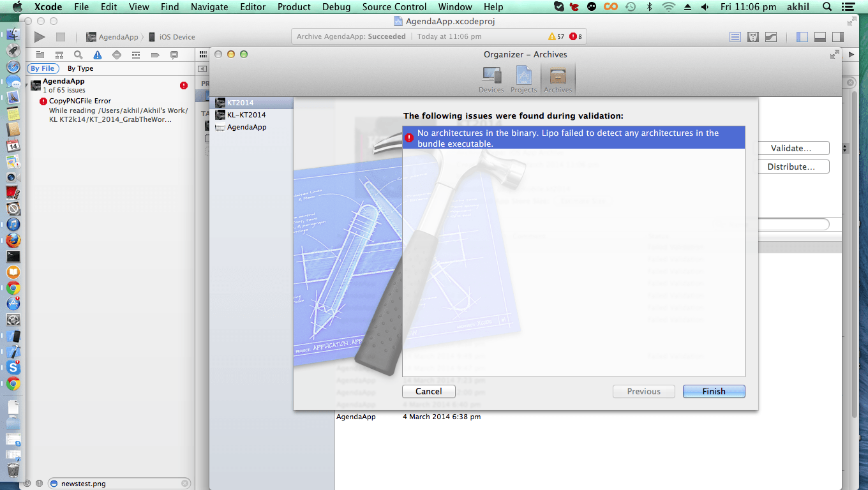Select AgendaApp in archives sidebar
Screen dimensions: 868x490
coord(251,127)
